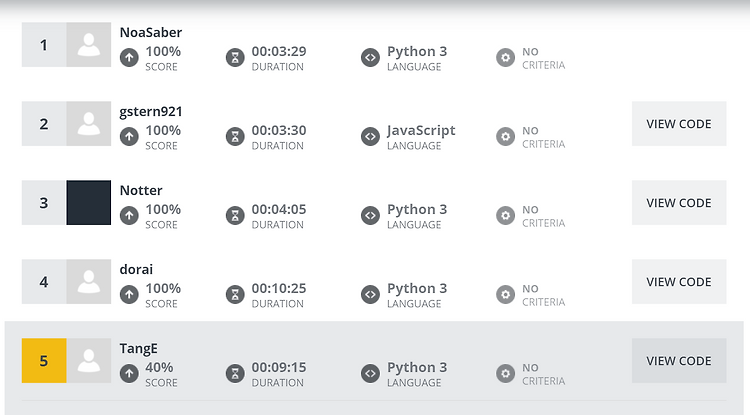This screenshot has width=750, height=415.
Task: Click the yellow rank 5 badge
Action: 44,361
